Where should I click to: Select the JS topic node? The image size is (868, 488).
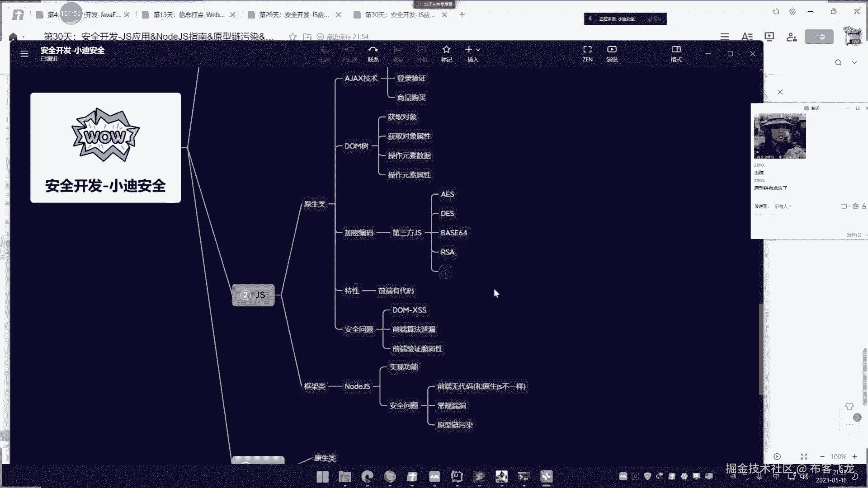[x=253, y=295]
